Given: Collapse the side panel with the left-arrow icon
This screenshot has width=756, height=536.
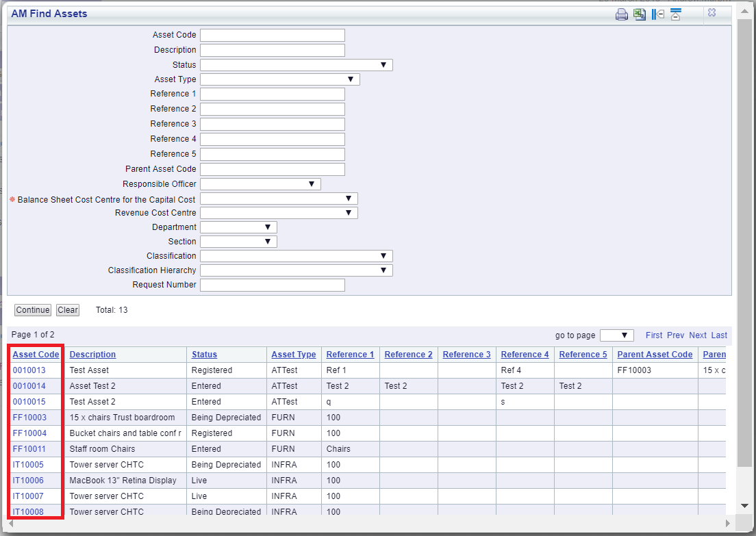Looking at the screenshot, I should 657,14.
